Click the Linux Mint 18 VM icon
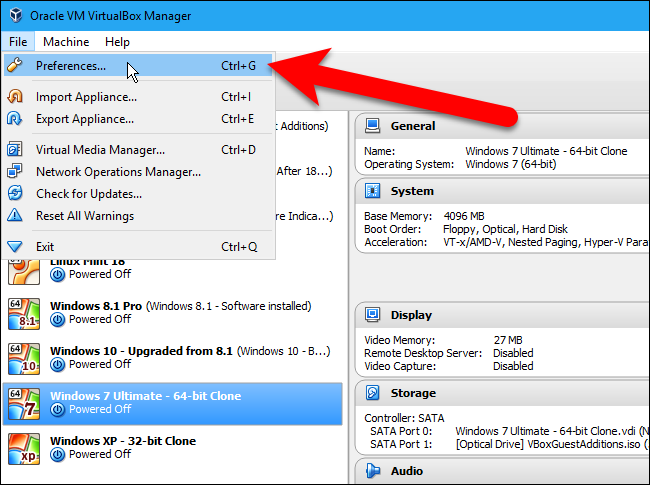Viewport: 650px width, 485px height. (x=24, y=272)
